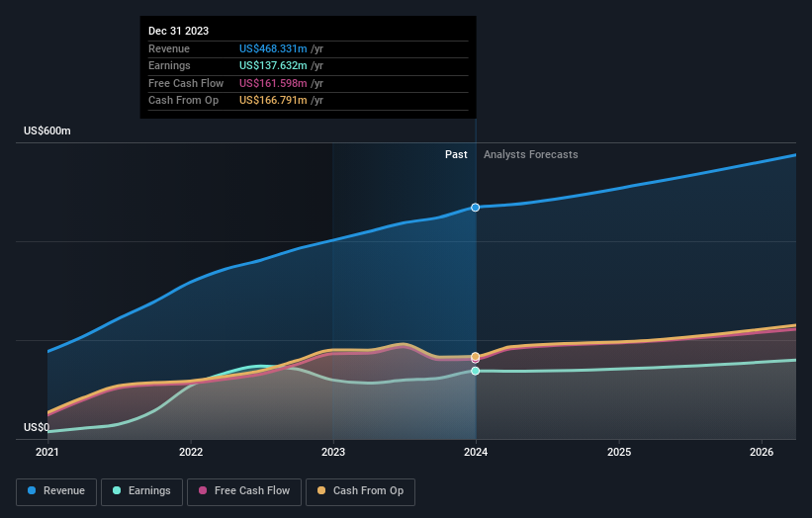812x518 pixels.
Task: Click the tooltip date Dec 31 2023
Action: click(179, 31)
